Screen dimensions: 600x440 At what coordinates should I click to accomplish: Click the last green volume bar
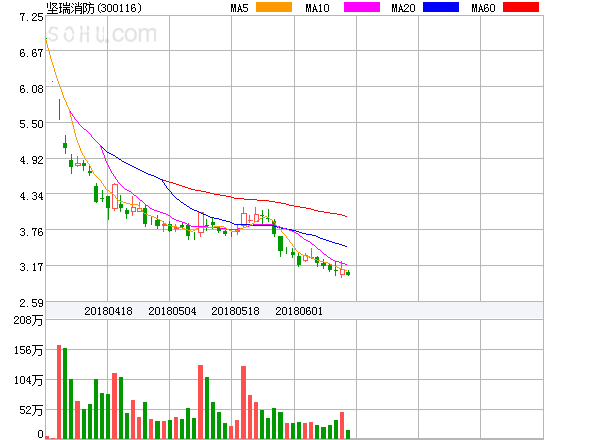[348, 434]
